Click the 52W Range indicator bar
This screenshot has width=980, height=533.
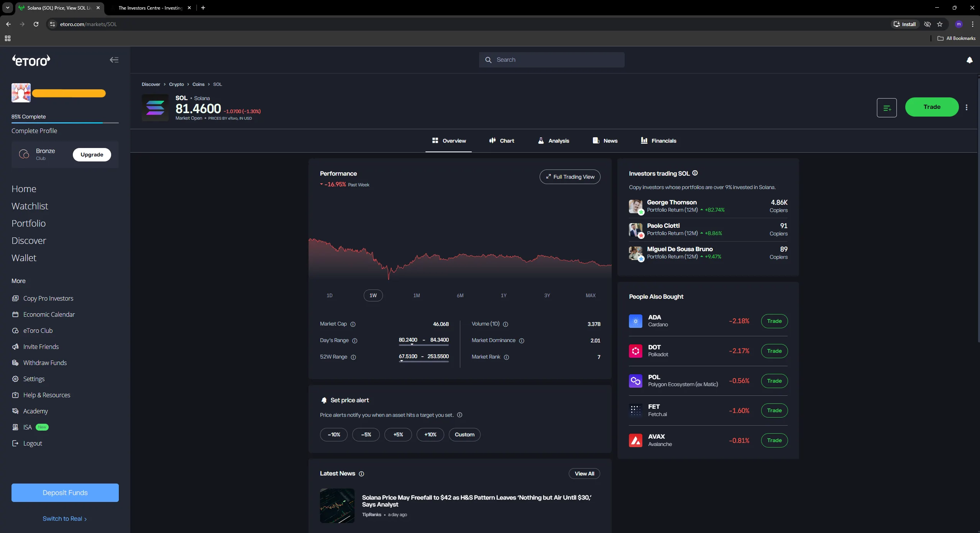coord(424,361)
